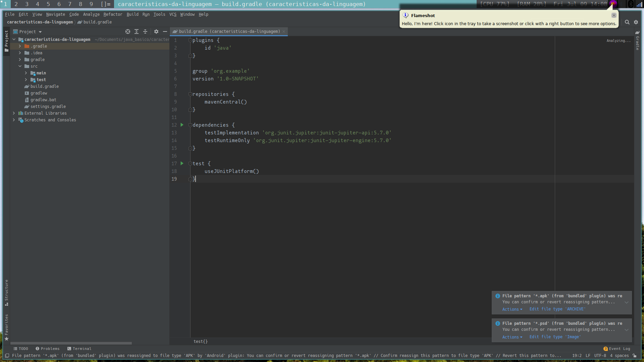The image size is (644, 362).
Task: Click the Expand All icon in Project panel
Action: 137,32
